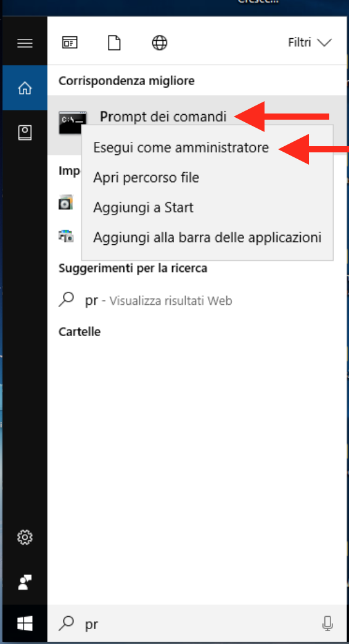
Task: Choose Apri percorso file
Action: click(x=146, y=178)
